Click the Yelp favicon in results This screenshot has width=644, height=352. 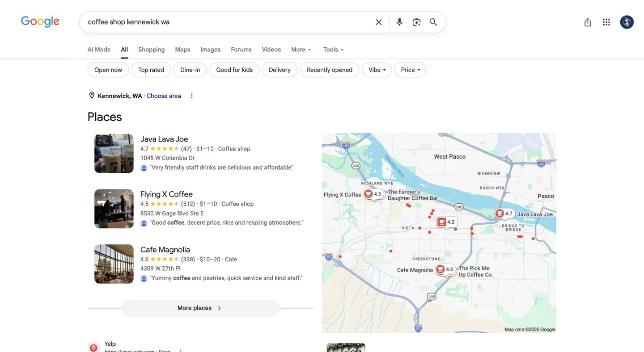tap(93, 347)
